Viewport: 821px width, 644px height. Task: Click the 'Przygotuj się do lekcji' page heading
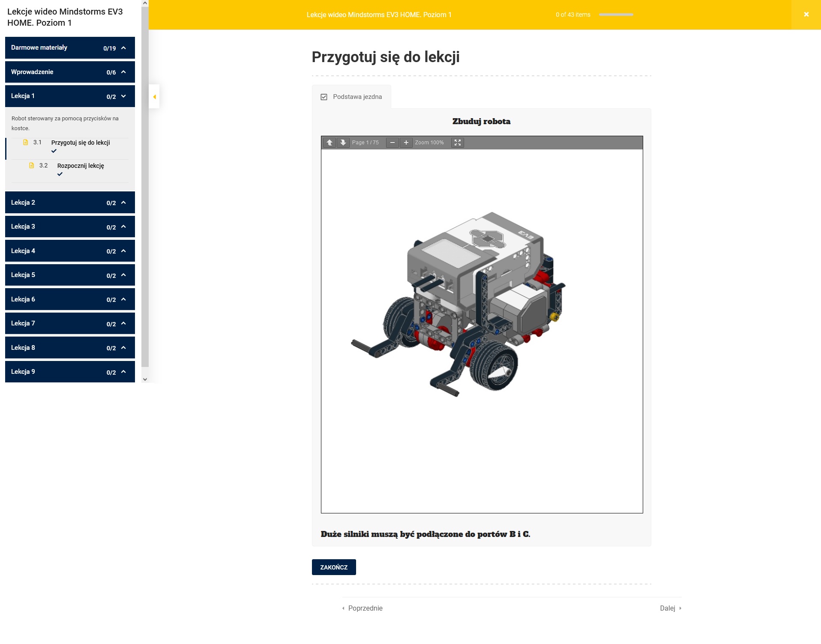pyautogui.click(x=386, y=57)
